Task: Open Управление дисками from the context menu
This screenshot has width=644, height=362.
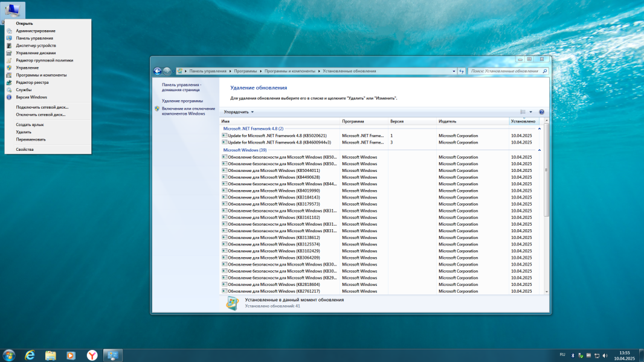Action: point(48,53)
